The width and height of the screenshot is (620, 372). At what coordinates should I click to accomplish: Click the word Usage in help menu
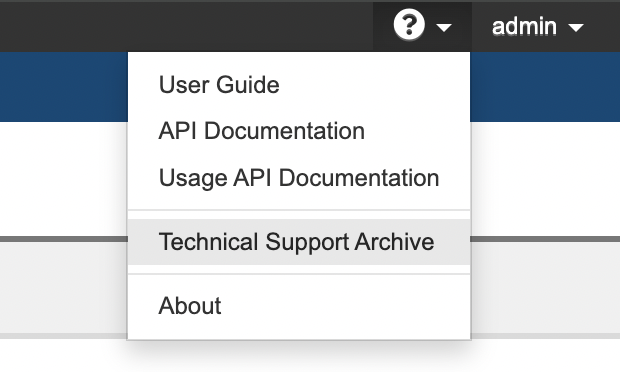click(x=193, y=179)
